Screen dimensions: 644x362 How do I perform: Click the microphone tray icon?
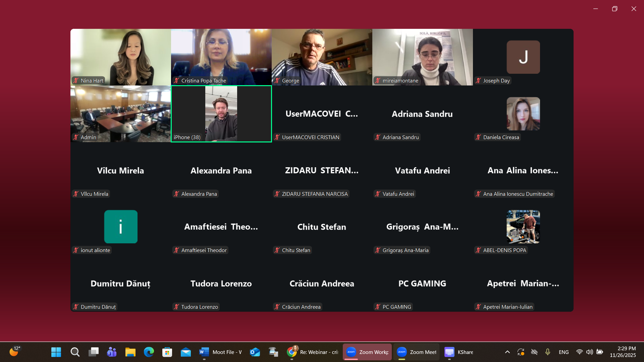pos(548,352)
